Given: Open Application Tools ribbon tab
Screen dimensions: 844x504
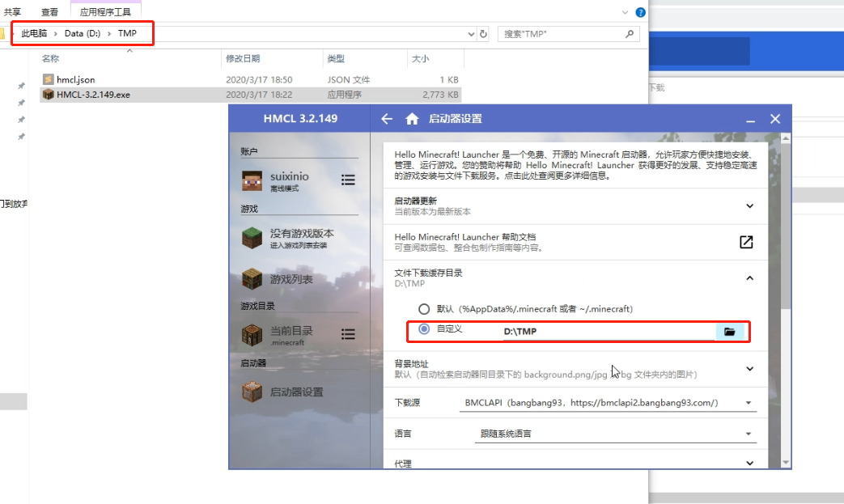Looking at the screenshot, I should (x=105, y=12).
